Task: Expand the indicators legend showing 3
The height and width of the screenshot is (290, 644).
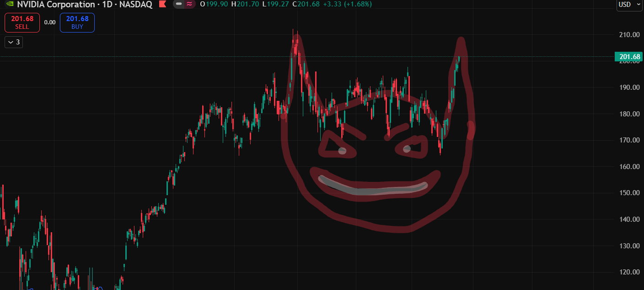Action: coord(14,42)
